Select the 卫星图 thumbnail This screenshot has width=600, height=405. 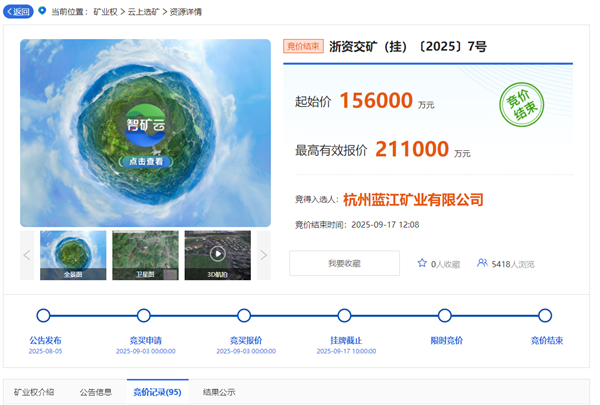click(x=145, y=255)
